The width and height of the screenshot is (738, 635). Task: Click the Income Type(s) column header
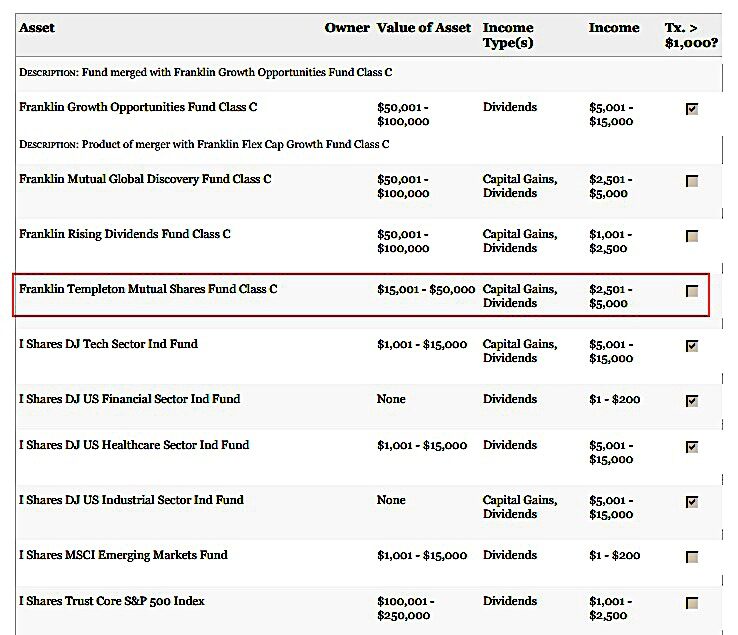(x=508, y=35)
